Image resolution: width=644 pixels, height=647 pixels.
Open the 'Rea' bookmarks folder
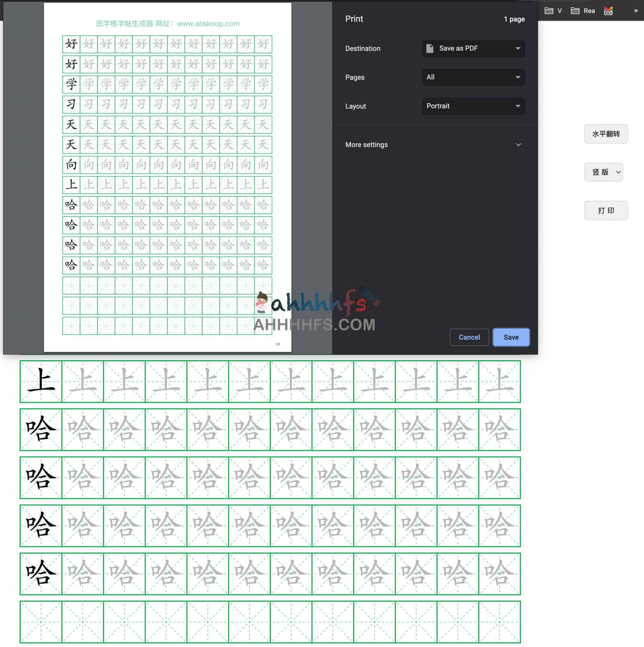pos(583,11)
